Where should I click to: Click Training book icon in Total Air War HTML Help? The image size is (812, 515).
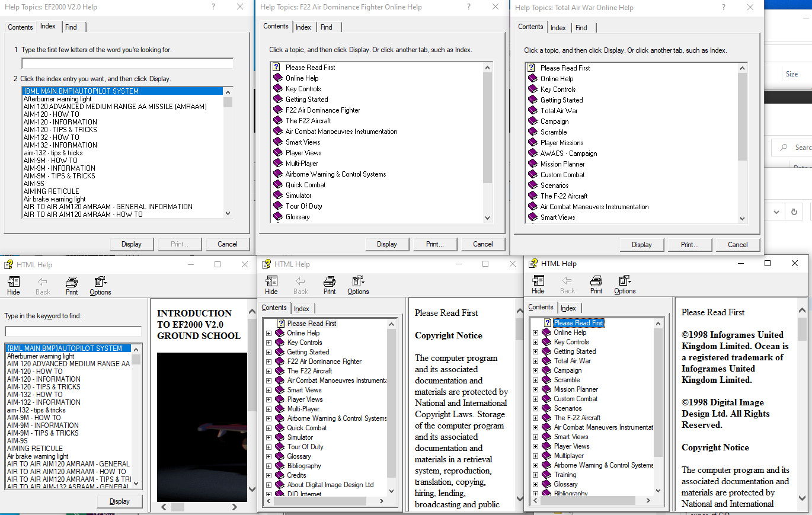coord(547,474)
